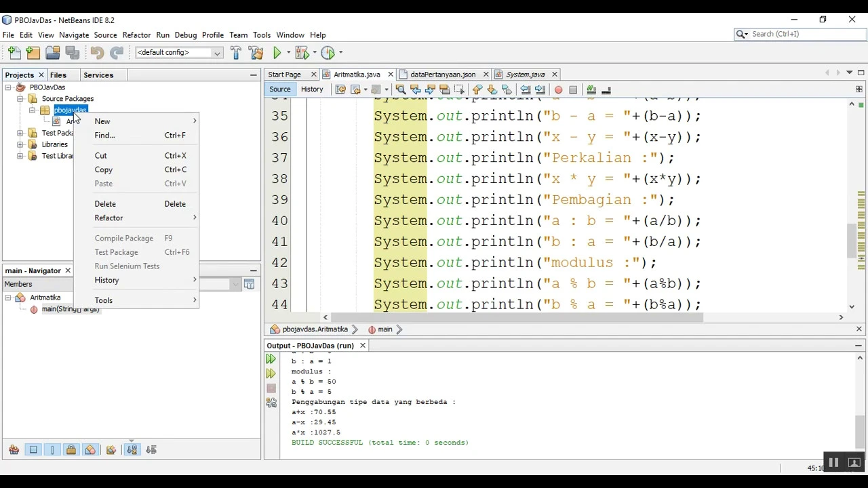868x488 pixels.
Task: Open the Run Project dropdown arrow
Action: coord(288,52)
